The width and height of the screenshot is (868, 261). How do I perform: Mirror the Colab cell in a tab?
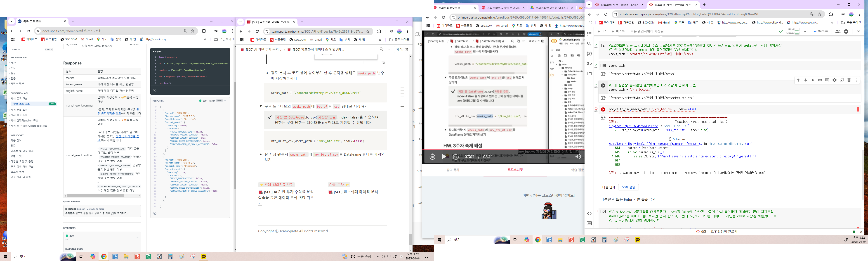pos(842,80)
